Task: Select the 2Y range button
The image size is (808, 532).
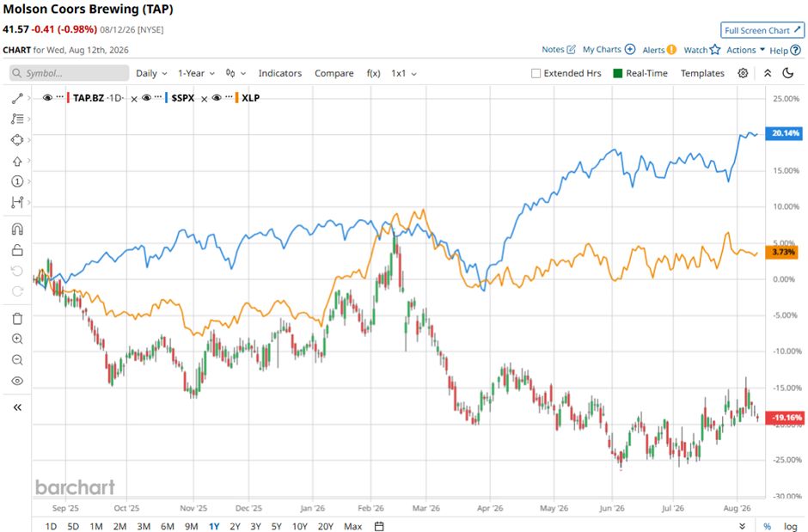Action: (x=235, y=526)
